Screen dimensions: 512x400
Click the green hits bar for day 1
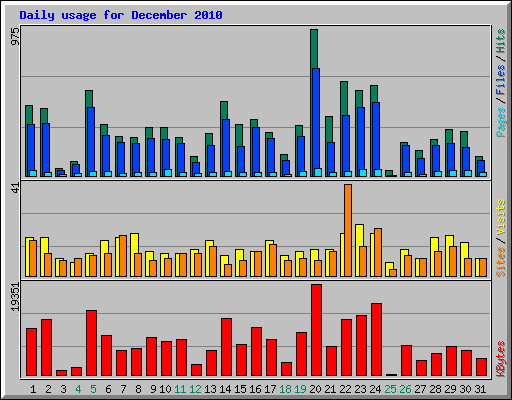28,115
